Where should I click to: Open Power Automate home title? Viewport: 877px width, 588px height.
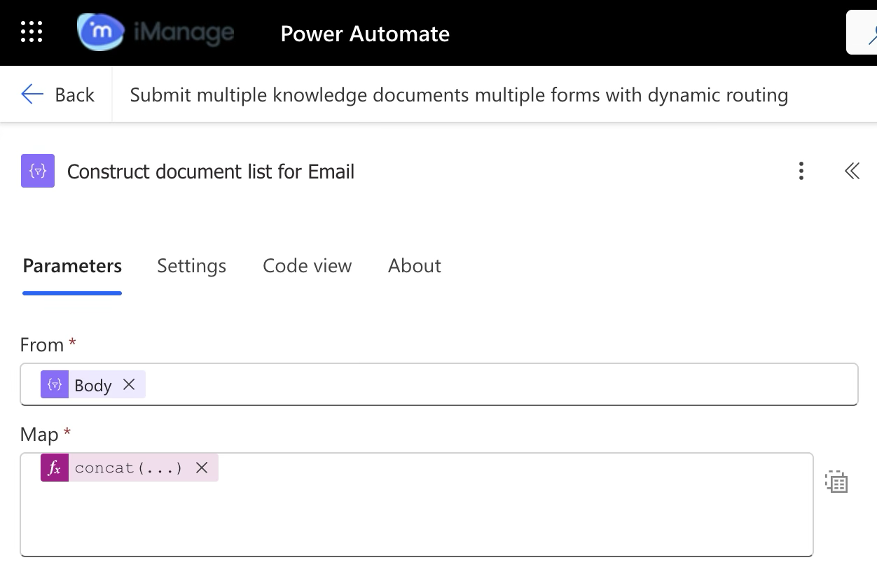coord(365,34)
